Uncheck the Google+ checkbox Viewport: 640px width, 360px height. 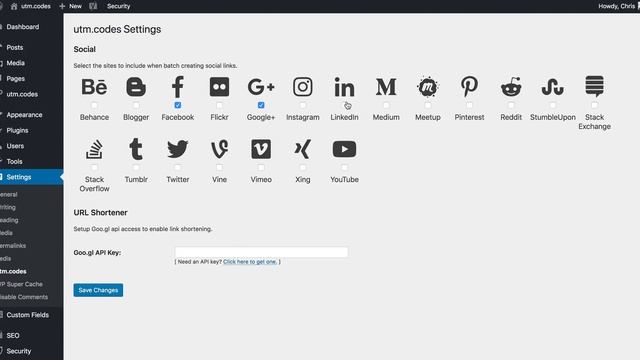tap(261, 105)
